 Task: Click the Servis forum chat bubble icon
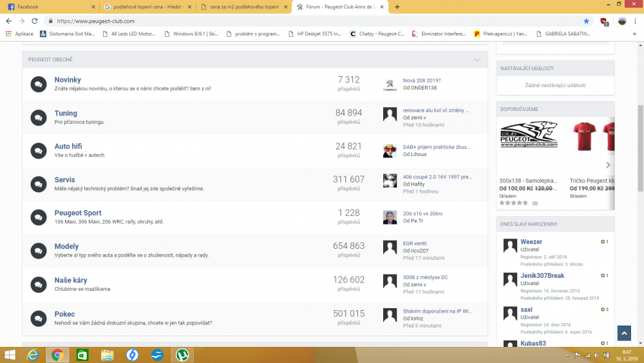[38, 184]
